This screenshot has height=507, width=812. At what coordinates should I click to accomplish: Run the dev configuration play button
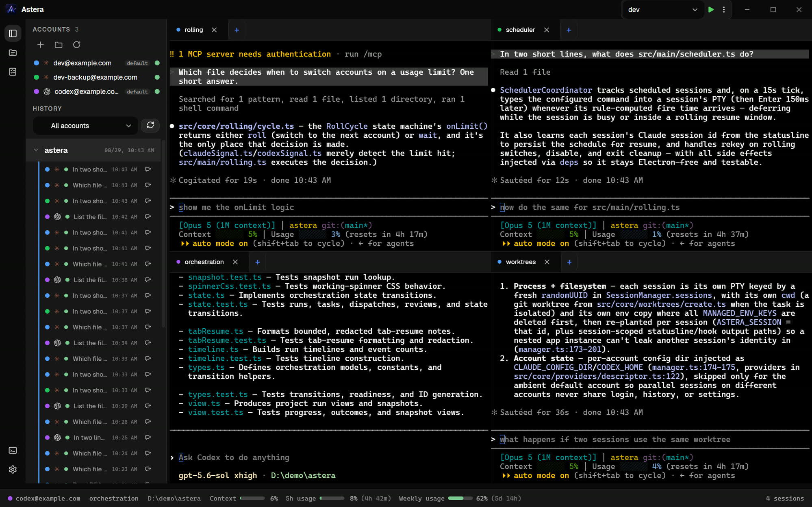point(711,9)
